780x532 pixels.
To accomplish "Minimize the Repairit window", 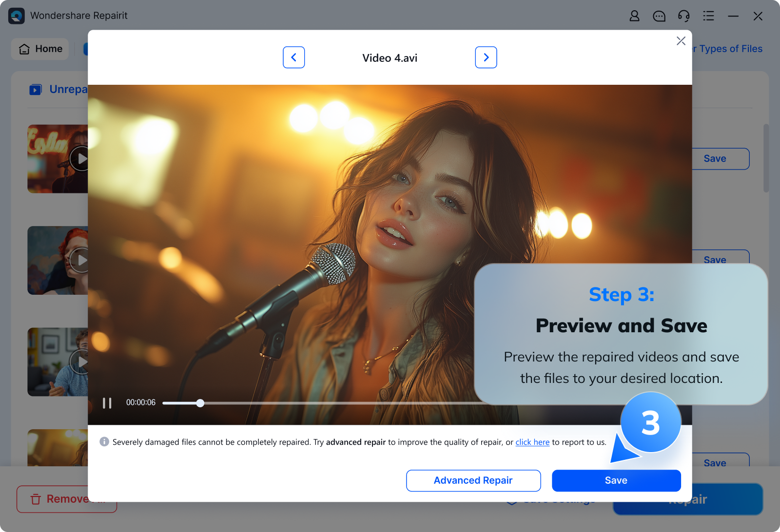I will (733, 16).
